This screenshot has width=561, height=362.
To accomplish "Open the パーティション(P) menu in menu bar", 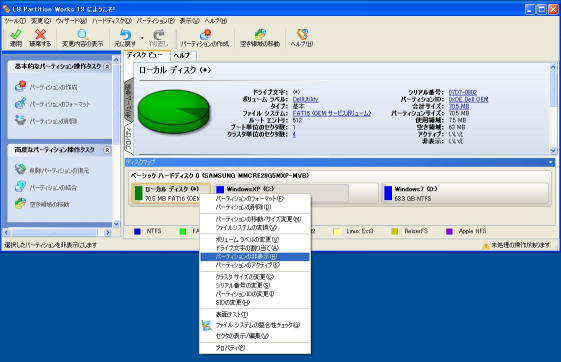I will coord(156,21).
